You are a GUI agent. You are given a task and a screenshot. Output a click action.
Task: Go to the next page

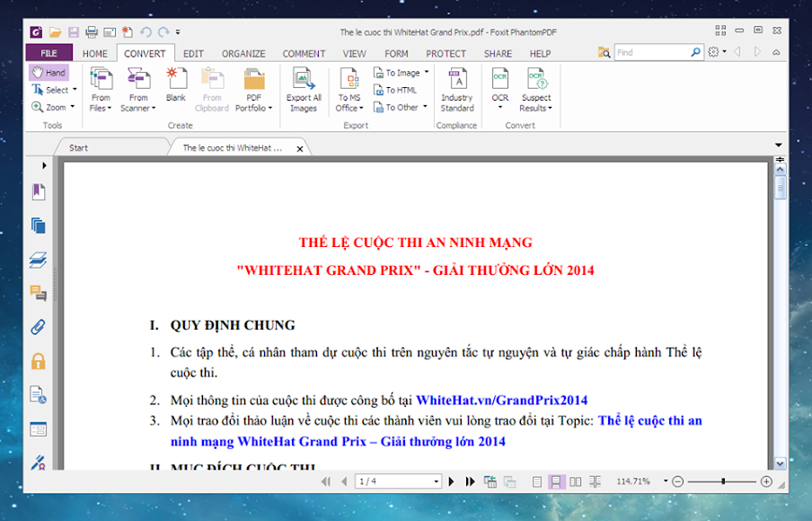tap(451, 481)
